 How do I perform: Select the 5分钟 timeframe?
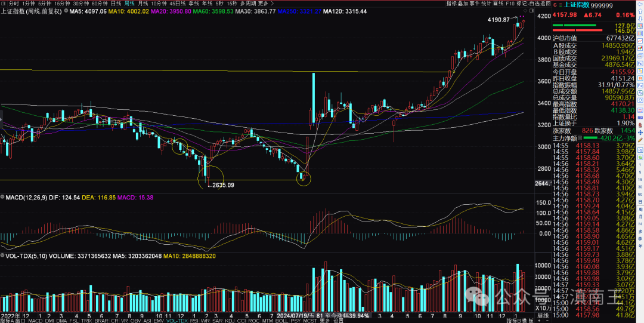[x=45, y=4]
